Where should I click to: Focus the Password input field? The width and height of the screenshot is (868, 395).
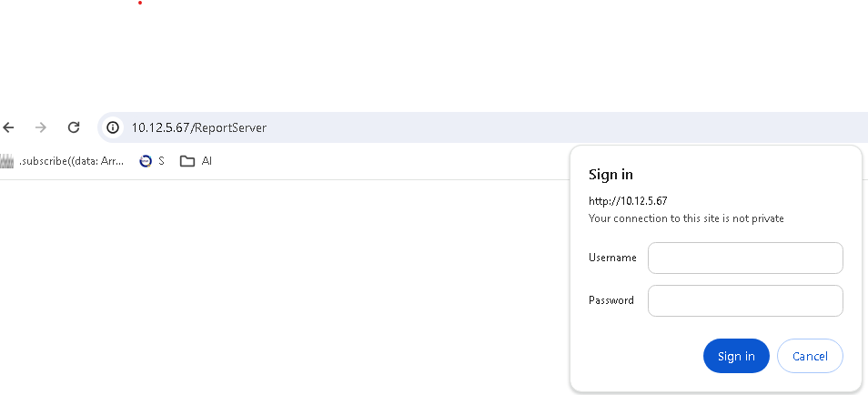click(745, 300)
